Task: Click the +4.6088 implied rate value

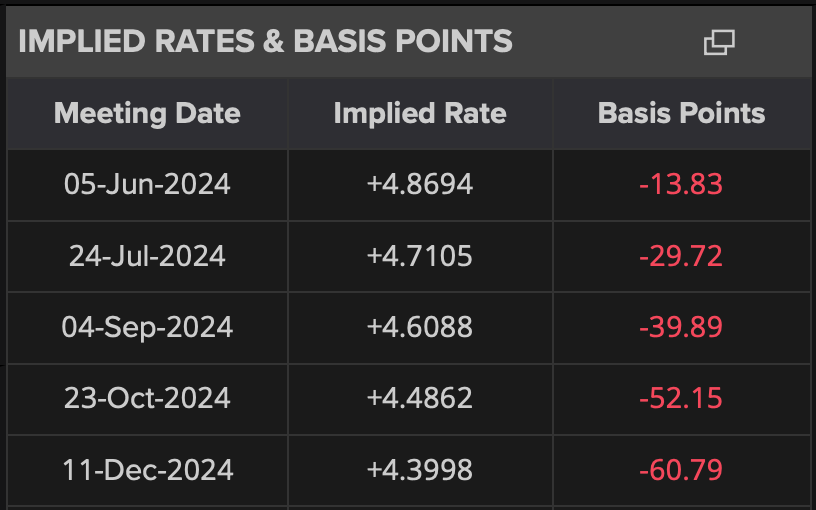Action: coord(420,327)
